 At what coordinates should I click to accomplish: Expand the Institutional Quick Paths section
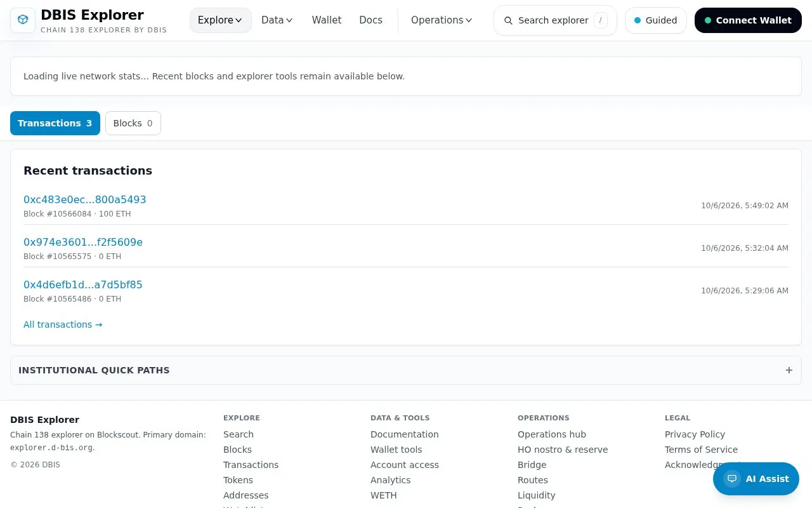click(406, 370)
